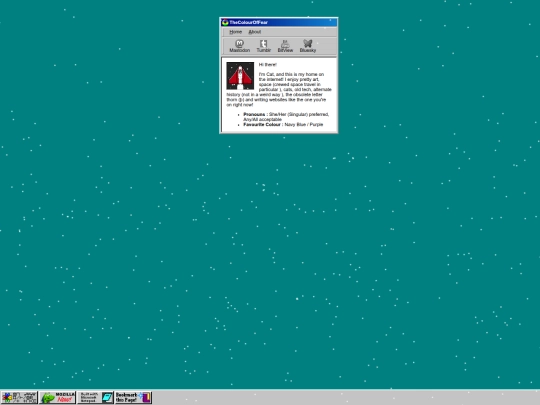The width and height of the screenshot is (540, 405).
Task: Click the colorful flower badge in taskbar
Action: pos(19,397)
